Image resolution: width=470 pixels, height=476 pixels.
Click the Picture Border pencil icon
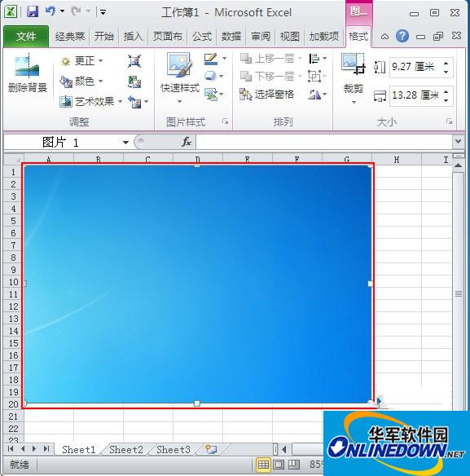pyautogui.click(x=211, y=59)
